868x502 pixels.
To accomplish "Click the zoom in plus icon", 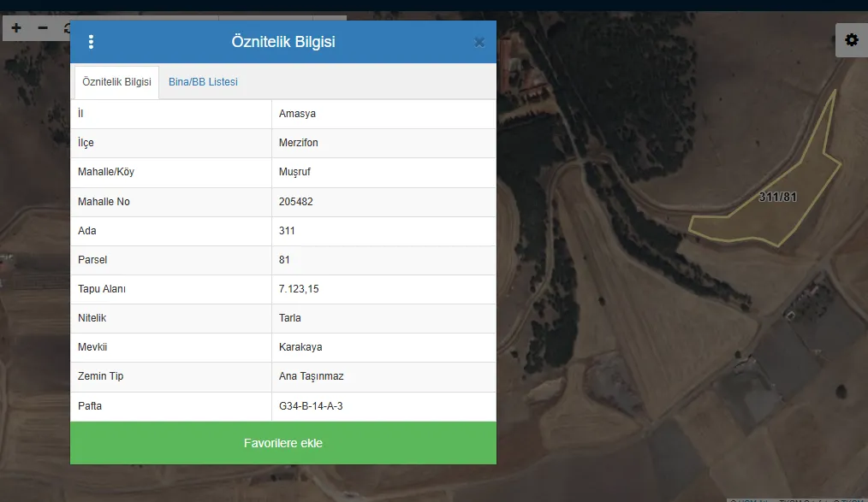I will (16, 28).
